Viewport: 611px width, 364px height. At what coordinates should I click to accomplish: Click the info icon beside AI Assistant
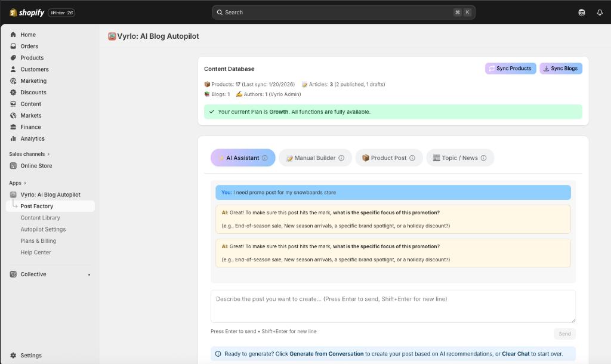[265, 158]
